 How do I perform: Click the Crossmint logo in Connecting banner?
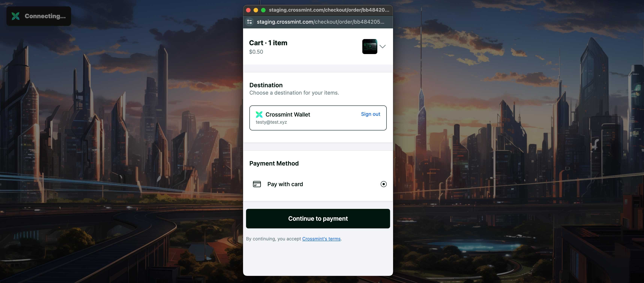pos(16,16)
